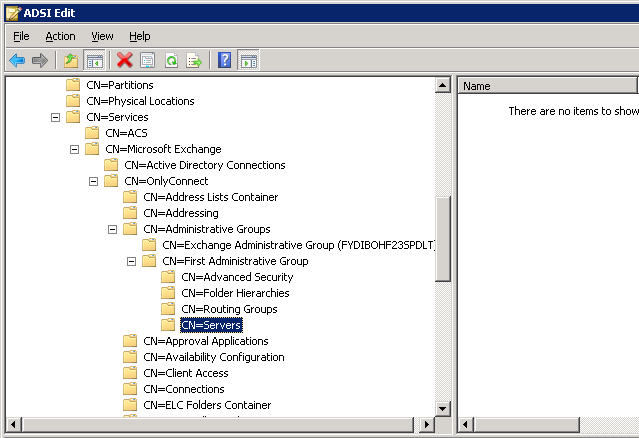
Task: Click the red Delete icon
Action: (125, 60)
